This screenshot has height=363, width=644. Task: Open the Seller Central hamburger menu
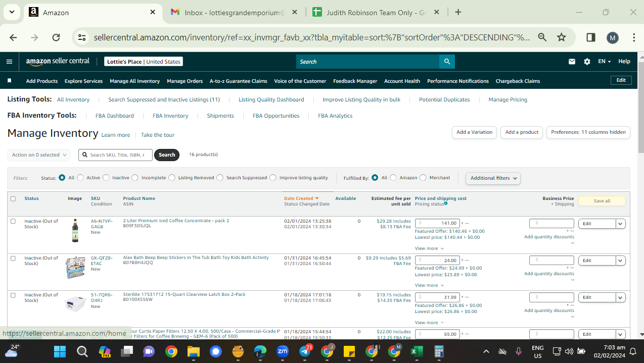coord(9,62)
